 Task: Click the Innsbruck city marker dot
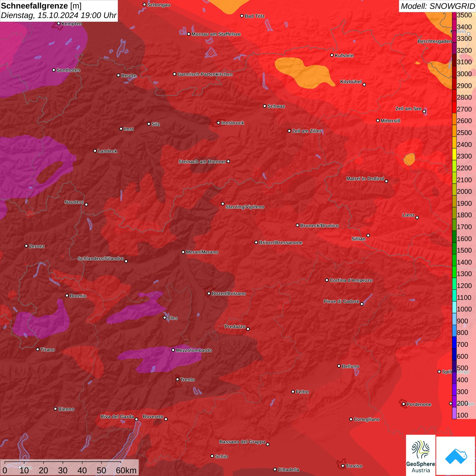pos(219,123)
